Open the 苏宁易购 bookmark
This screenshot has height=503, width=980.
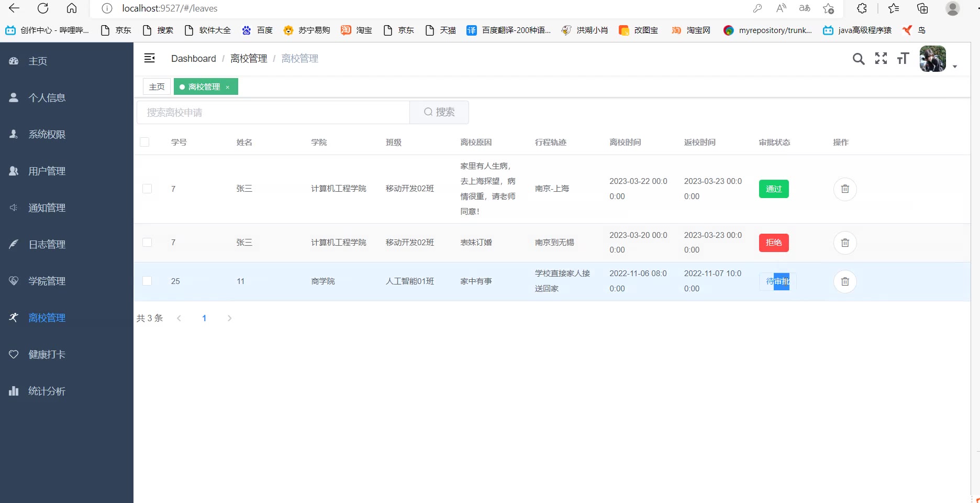(307, 30)
